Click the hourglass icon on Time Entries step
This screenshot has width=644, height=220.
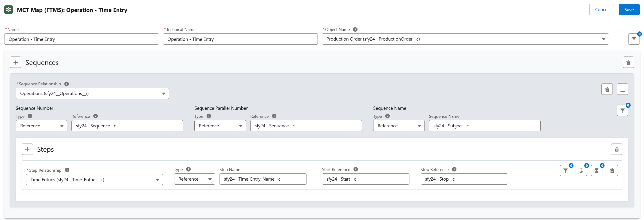[x=597, y=171]
